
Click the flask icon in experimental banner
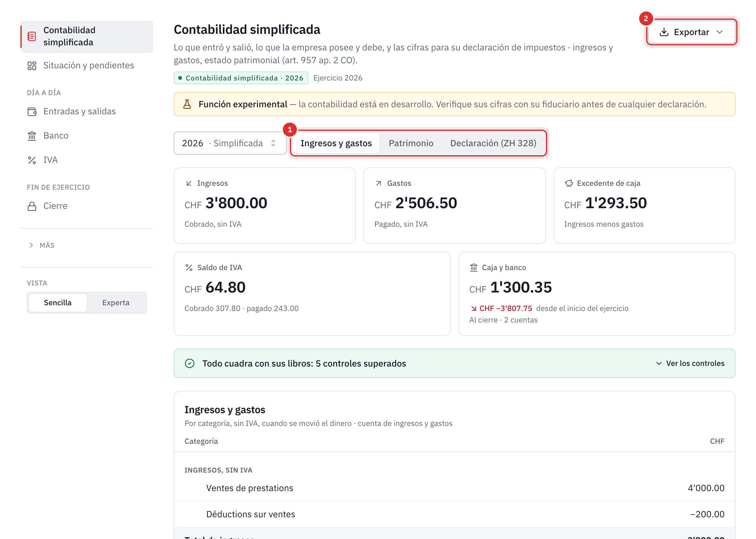(187, 104)
